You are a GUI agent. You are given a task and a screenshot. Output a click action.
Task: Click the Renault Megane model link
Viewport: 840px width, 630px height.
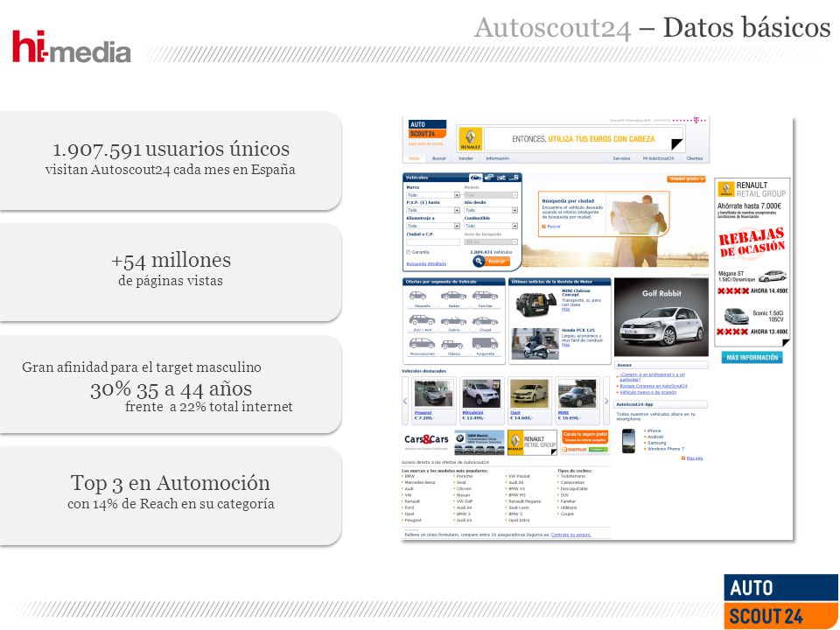[x=524, y=501]
